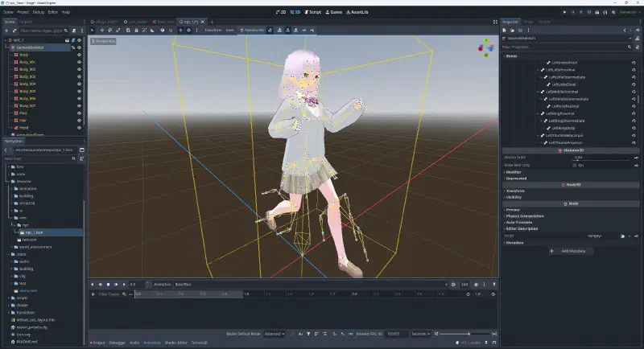
Task: Click the ruler measure tool icon
Action: [152, 30]
